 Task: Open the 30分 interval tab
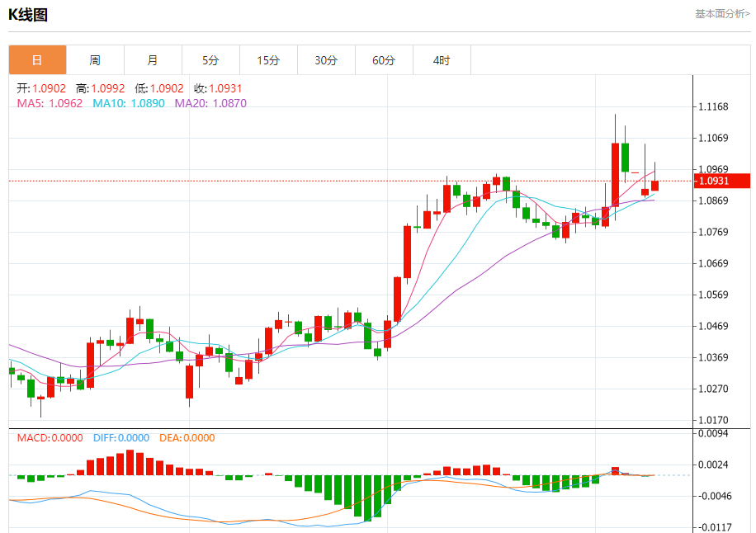tap(326, 60)
